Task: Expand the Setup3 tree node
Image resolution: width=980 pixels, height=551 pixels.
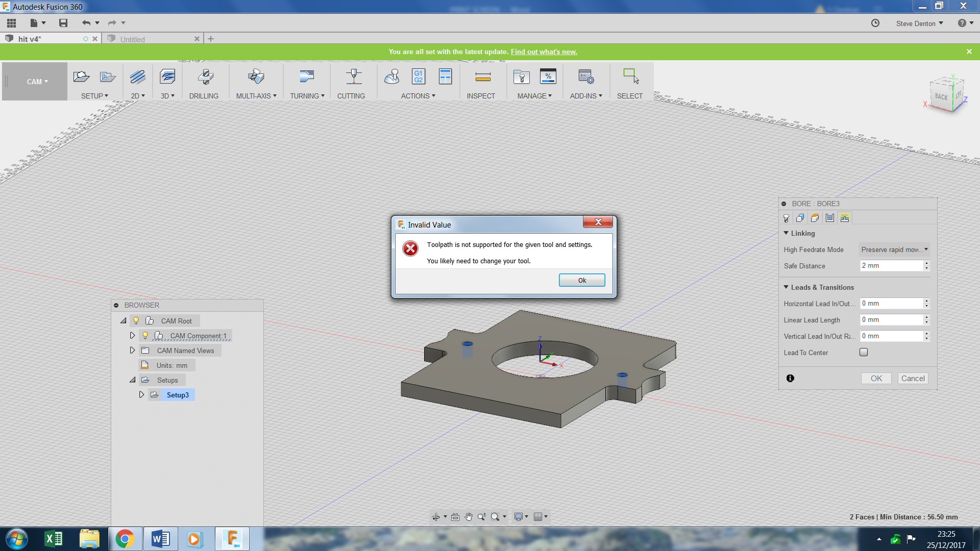Action: coord(141,395)
